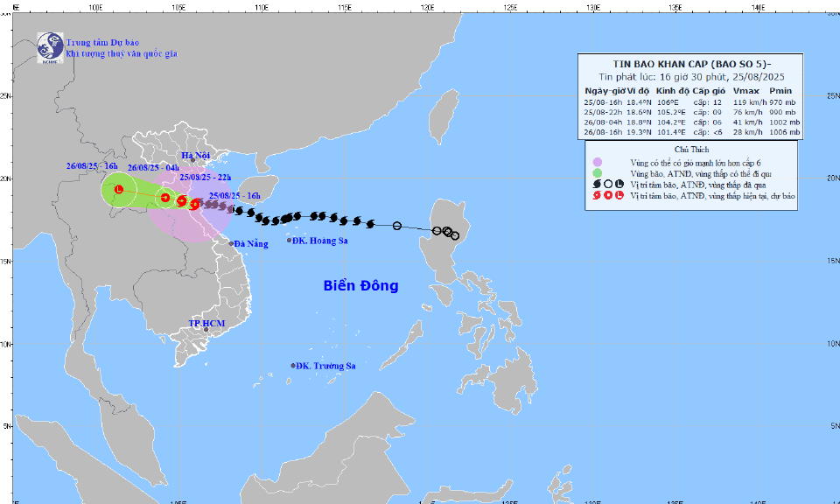Screen dimensions: 840x504
Task: Click the 'Vmax' column header
Action: [x=746, y=91]
